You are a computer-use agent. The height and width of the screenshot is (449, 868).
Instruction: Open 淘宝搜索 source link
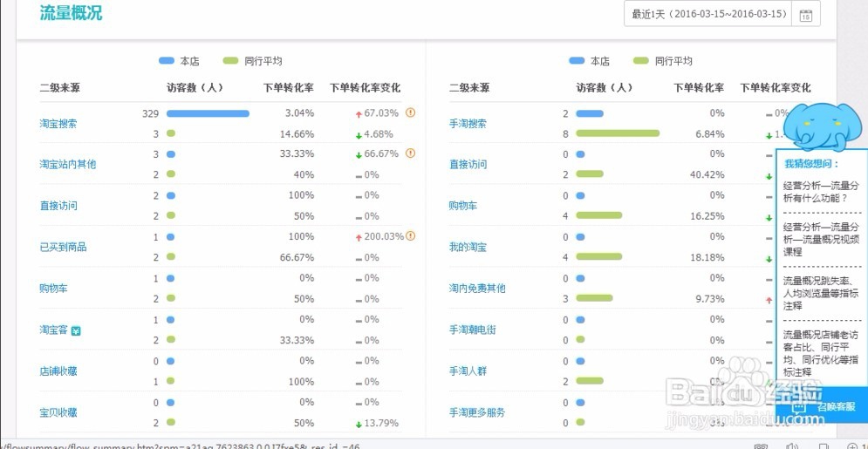58,123
